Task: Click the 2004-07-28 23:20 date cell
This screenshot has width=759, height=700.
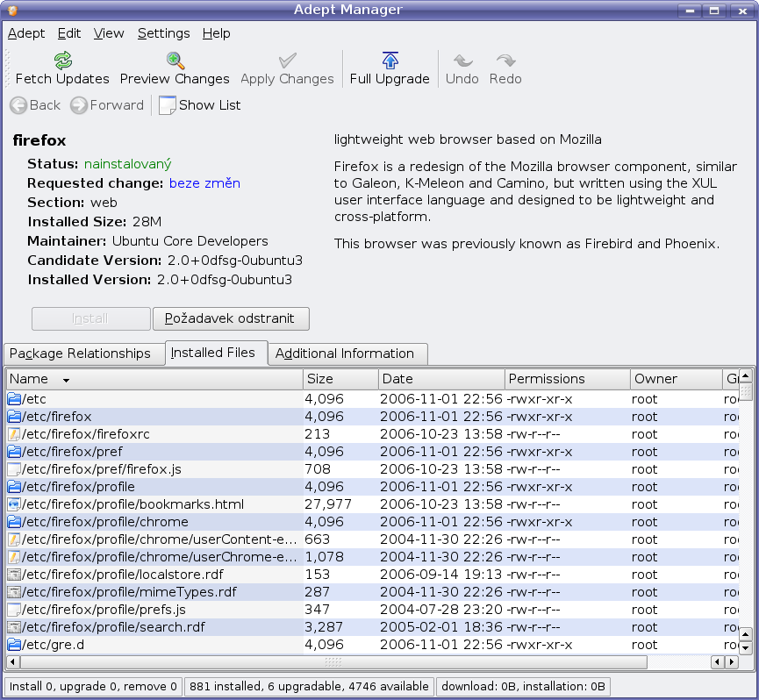Action: pyautogui.click(x=441, y=610)
